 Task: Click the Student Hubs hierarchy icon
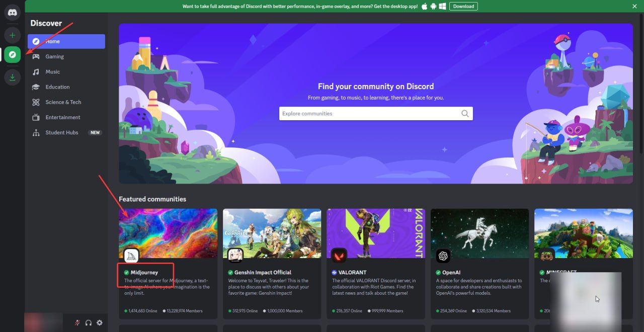[36, 132]
